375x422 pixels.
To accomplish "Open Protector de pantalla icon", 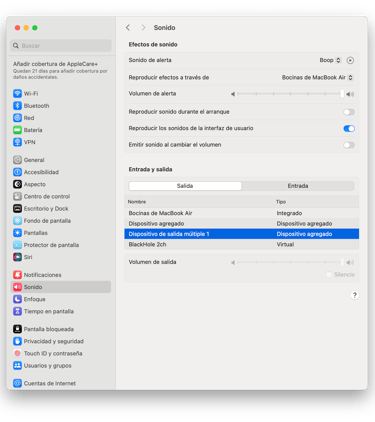I will pos(17,245).
